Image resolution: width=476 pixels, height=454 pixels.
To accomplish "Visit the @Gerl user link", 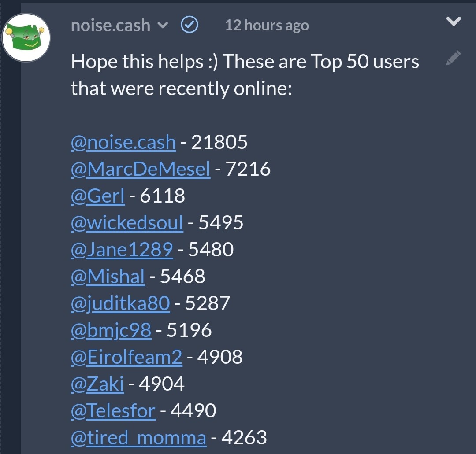I will point(98,196).
